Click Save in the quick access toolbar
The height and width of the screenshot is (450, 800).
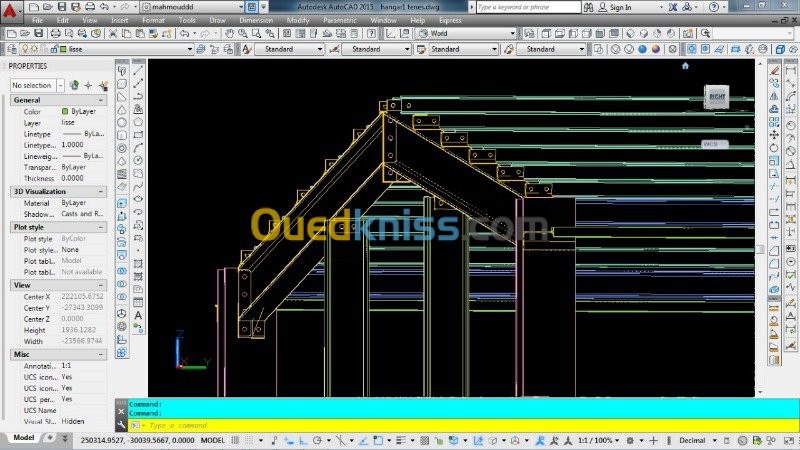coord(61,7)
